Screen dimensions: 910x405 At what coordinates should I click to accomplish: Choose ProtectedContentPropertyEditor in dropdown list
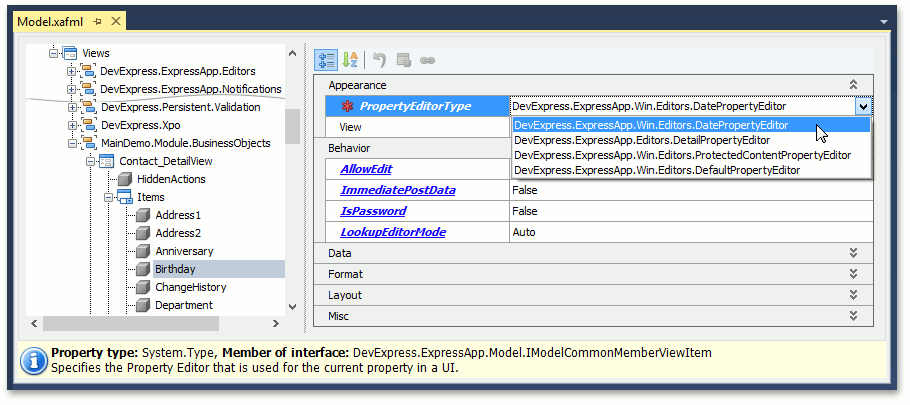click(x=691, y=155)
